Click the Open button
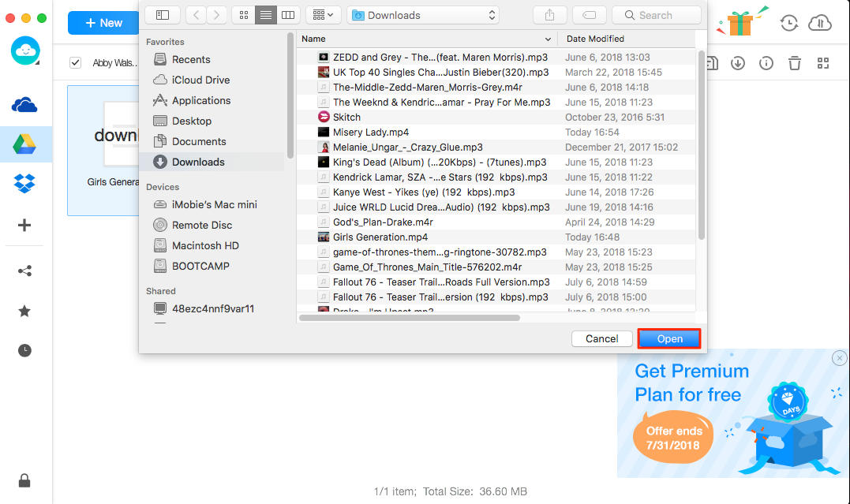This screenshot has height=504, width=850. click(669, 338)
